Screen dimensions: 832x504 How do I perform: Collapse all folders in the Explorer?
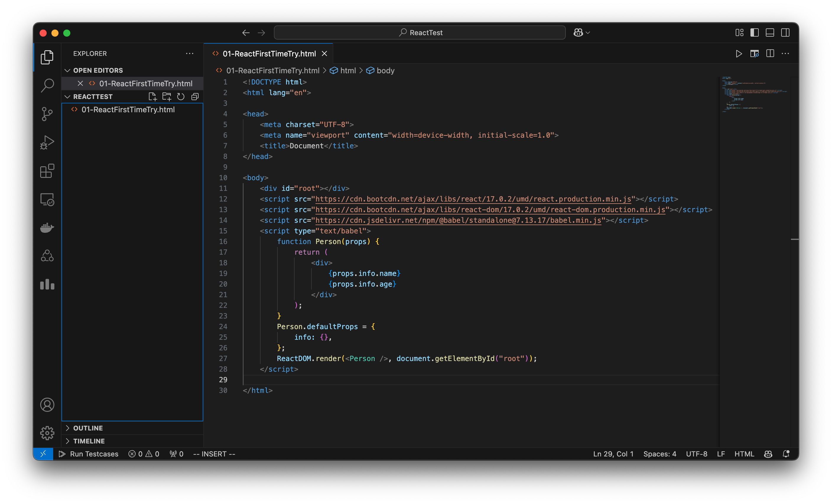(x=194, y=97)
